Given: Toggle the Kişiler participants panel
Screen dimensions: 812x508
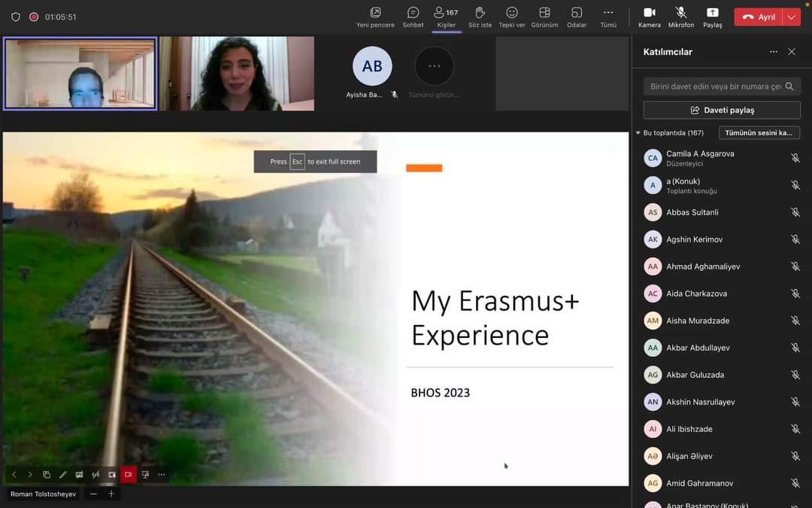Looking at the screenshot, I should coord(447,17).
